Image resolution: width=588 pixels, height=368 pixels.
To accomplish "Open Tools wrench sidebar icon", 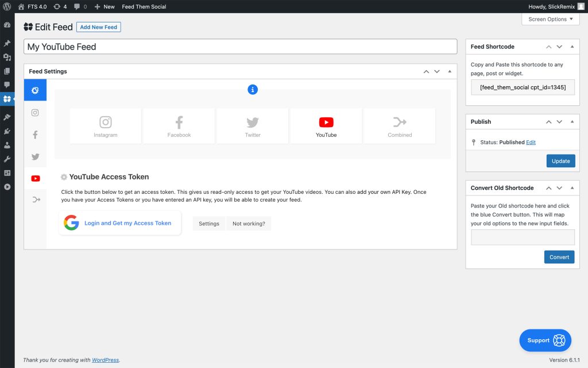I will coord(7,159).
